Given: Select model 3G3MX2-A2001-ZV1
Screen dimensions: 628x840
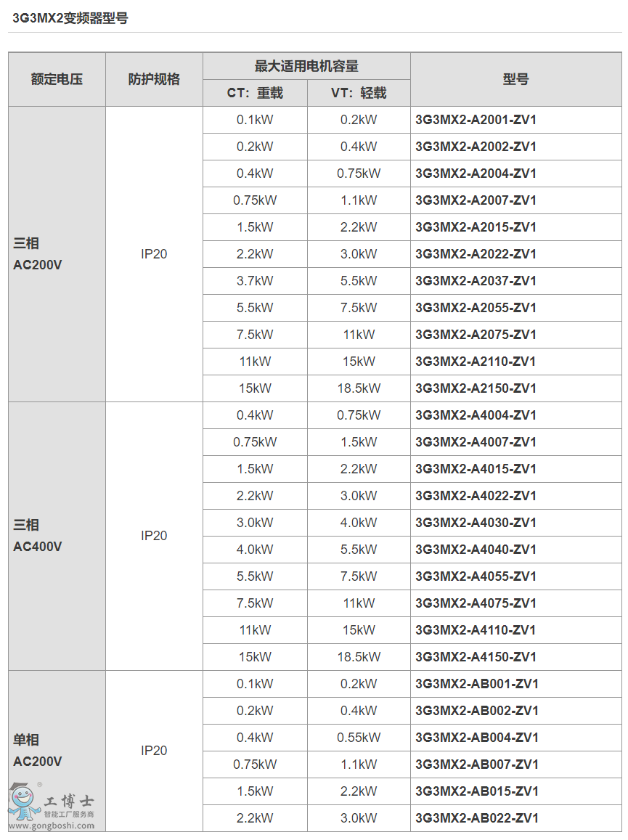Looking at the screenshot, I should (476, 120).
